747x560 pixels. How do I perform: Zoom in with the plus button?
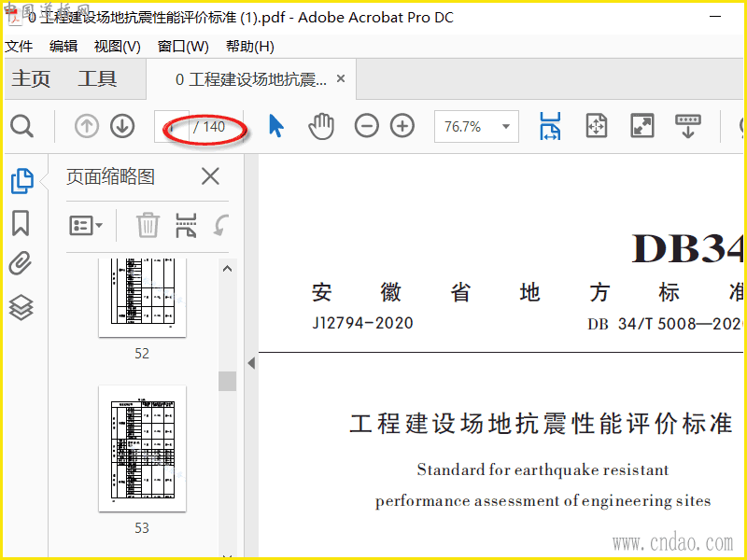click(402, 126)
